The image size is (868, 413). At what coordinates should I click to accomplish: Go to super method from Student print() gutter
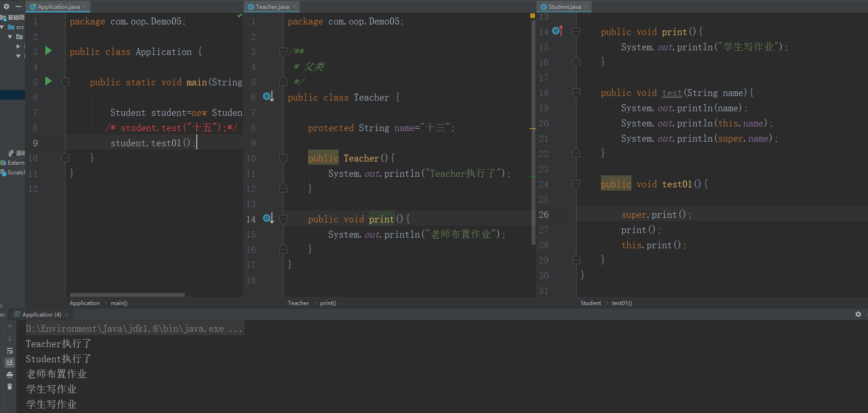click(558, 31)
